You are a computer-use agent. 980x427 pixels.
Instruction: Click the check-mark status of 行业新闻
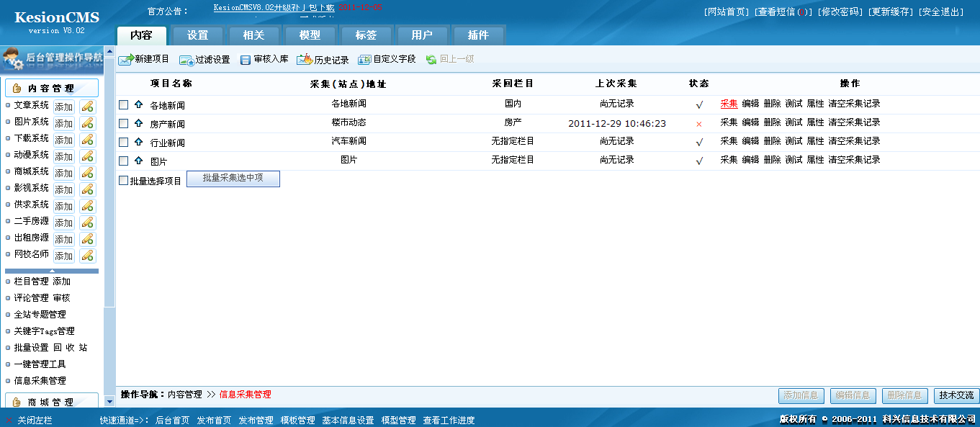point(699,142)
